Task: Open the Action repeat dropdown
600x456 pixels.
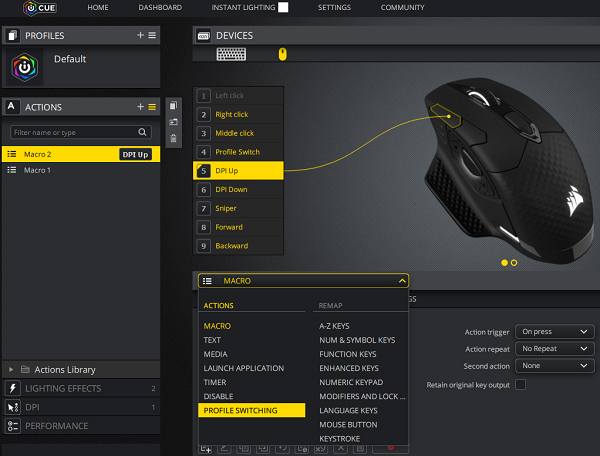Action: (555, 349)
